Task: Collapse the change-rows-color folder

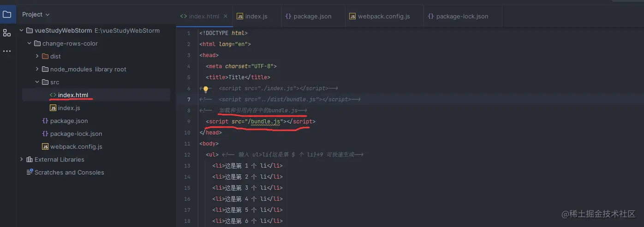Action: 29,43
